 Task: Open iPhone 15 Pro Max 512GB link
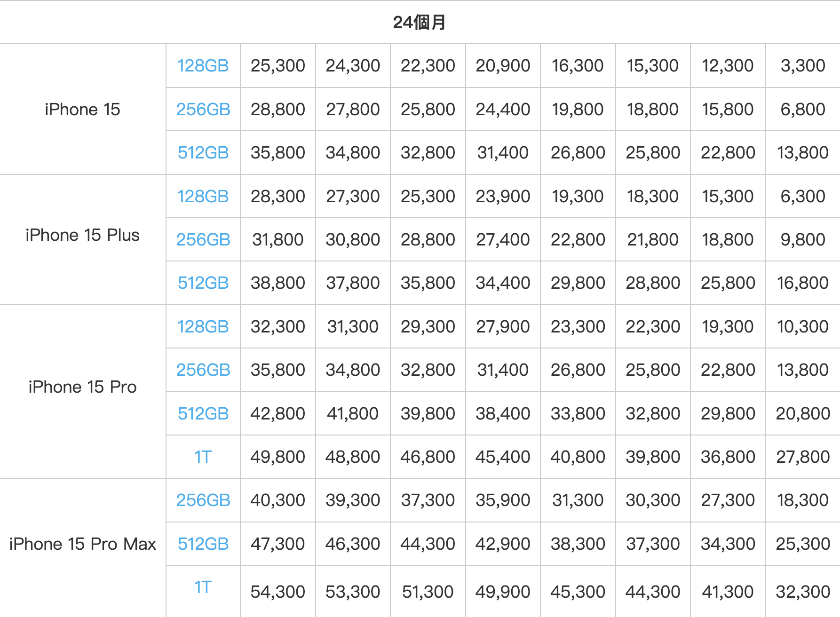[x=203, y=544]
